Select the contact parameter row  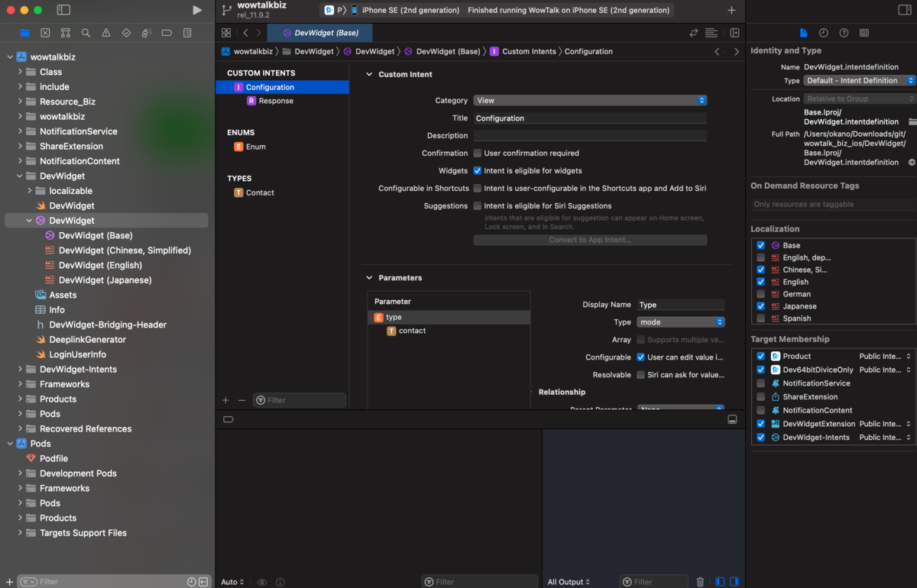[449, 331]
